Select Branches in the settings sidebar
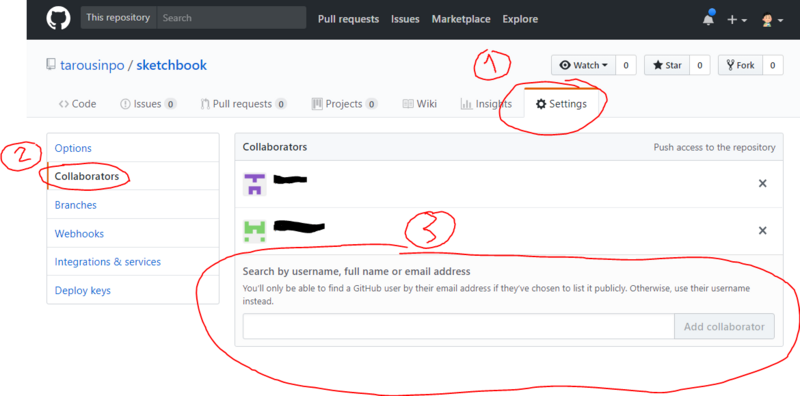Viewport: 800px width, 396px height. (x=133, y=205)
